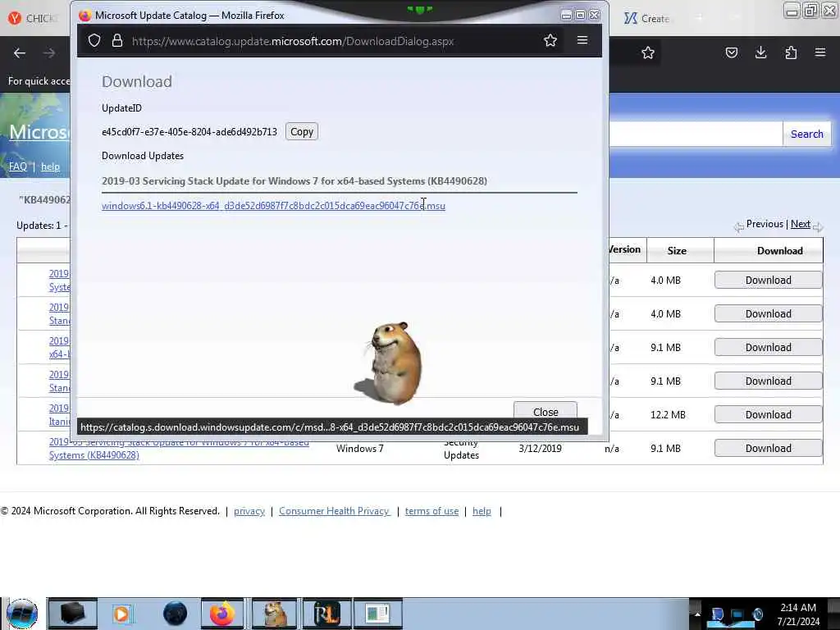The height and width of the screenshot is (630, 840).
Task: Open the terms of use link
Action: click(431, 511)
